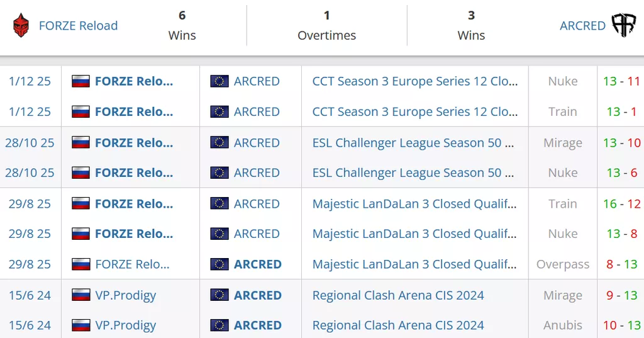This screenshot has width=644, height=338.
Task: Open the 8 - 13 Overpass match score
Action: [621, 264]
